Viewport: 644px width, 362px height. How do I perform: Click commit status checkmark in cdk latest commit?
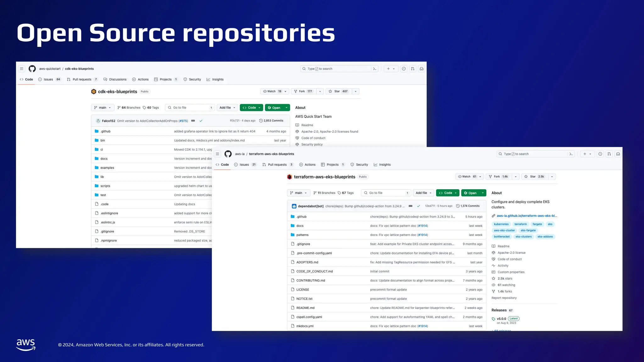[x=201, y=121]
